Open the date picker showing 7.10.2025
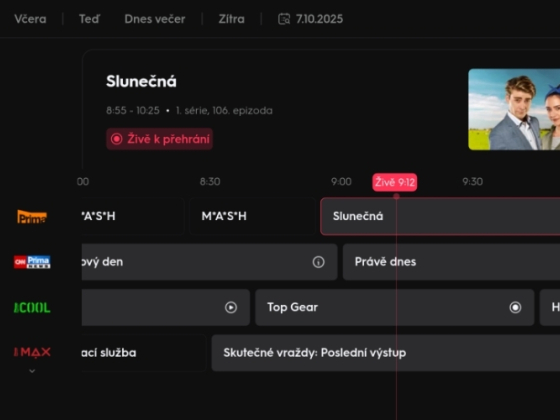The width and height of the screenshot is (560, 420). [x=310, y=19]
